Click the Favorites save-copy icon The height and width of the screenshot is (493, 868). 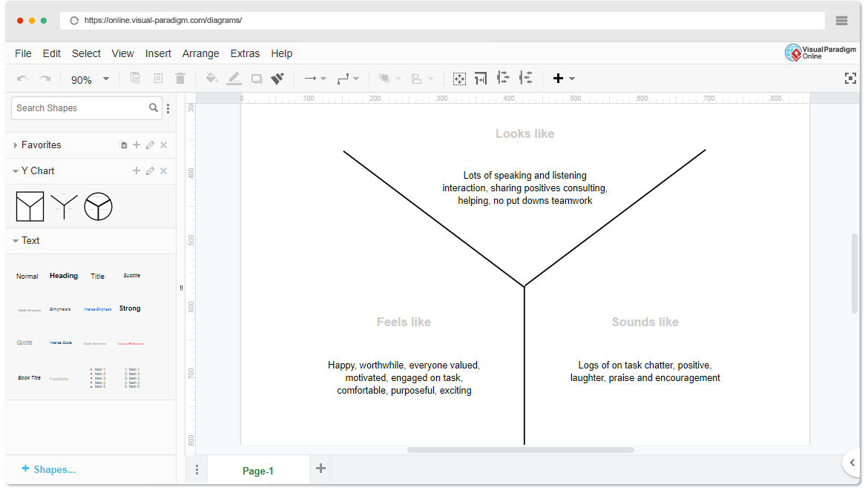click(x=123, y=145)
